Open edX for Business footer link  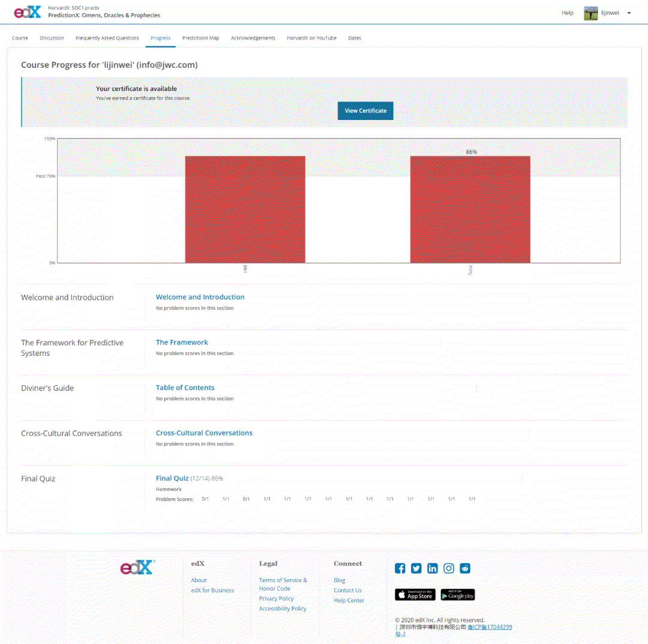212,590
